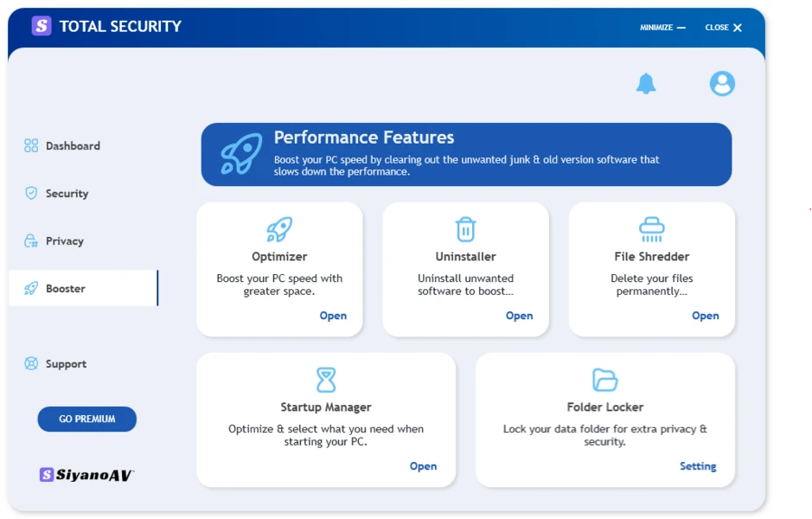Image resolution: width=812 pixels, height=519 pixels.
Task: Click the Uninstaller trash bin icon
Action: pos(465,229)
